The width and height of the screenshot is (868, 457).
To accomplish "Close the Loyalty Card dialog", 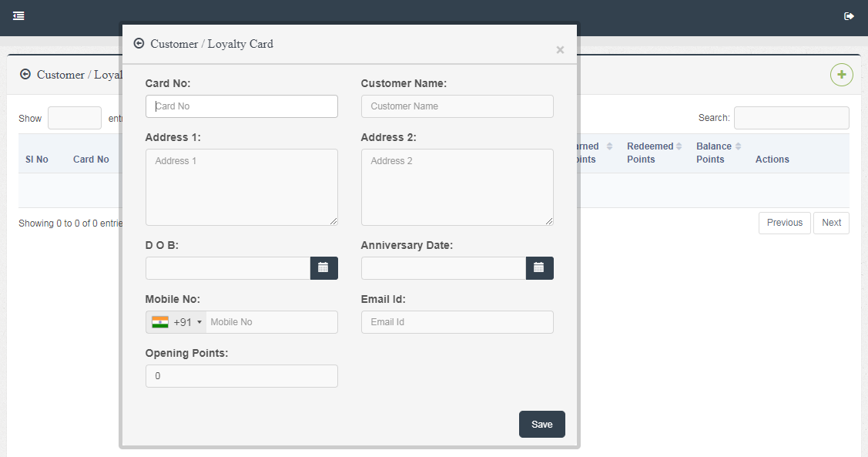I will 560,50.
